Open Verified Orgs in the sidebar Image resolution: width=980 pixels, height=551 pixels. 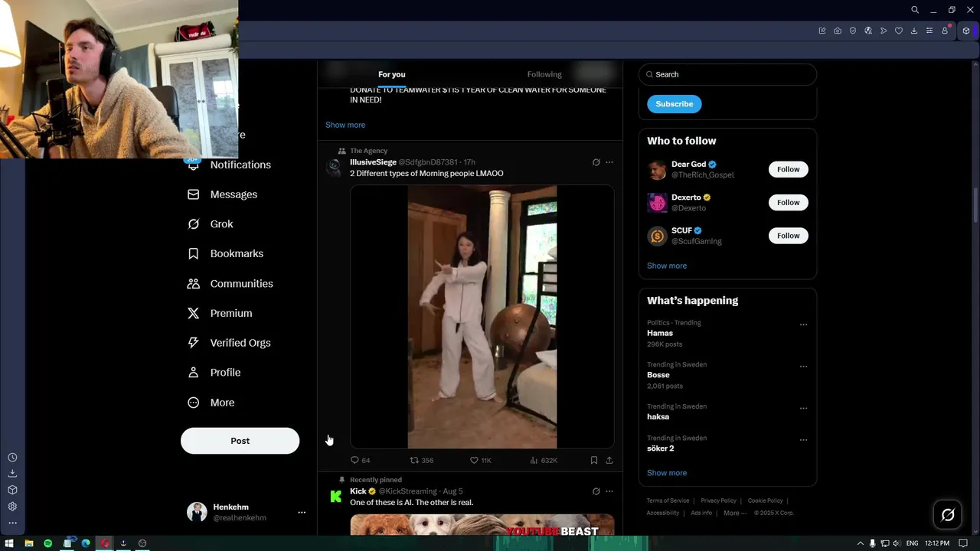[x=229, y=343]
